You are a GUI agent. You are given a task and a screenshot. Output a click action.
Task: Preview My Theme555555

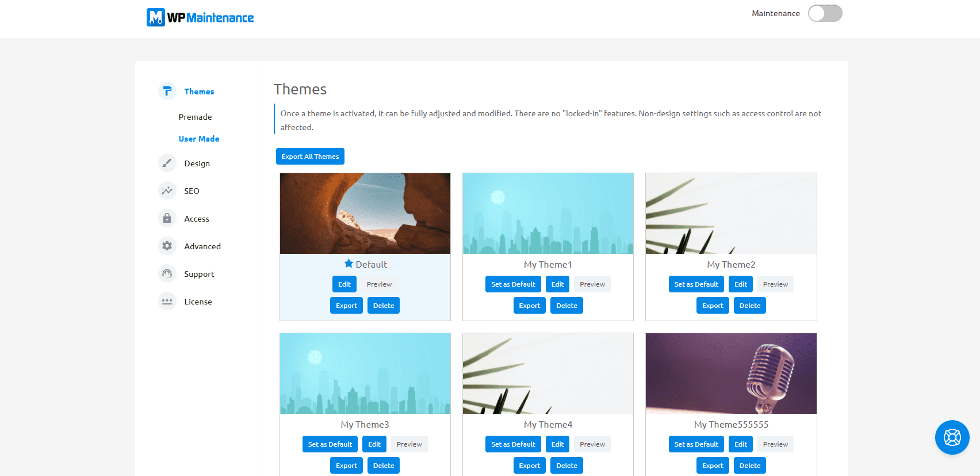pyautogui.click(x=775, y=444)
